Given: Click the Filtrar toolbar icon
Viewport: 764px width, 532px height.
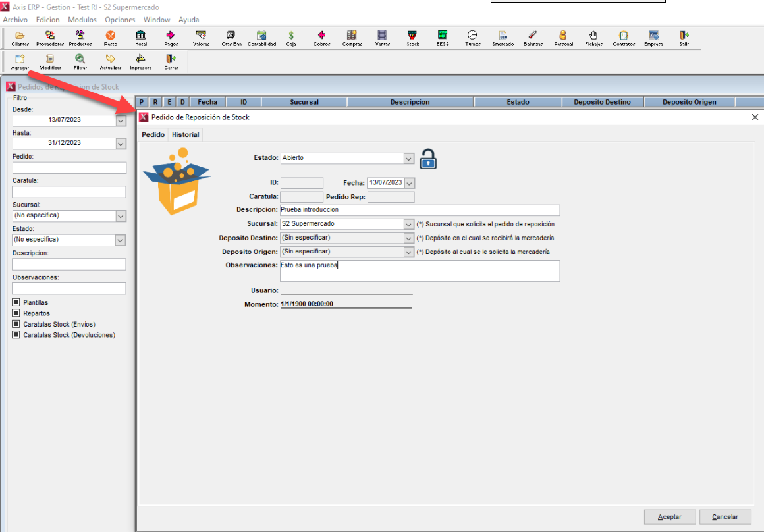Looking at the screenshot, I should 80,62.
